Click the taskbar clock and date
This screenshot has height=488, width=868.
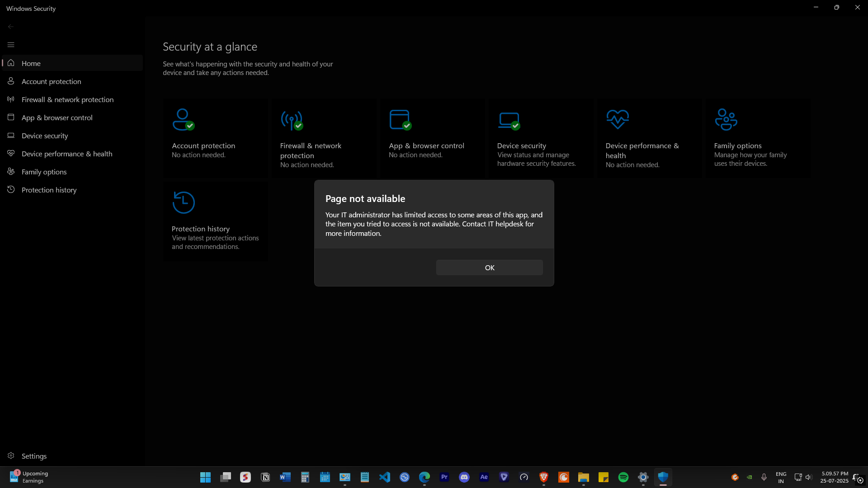point(835,477)
